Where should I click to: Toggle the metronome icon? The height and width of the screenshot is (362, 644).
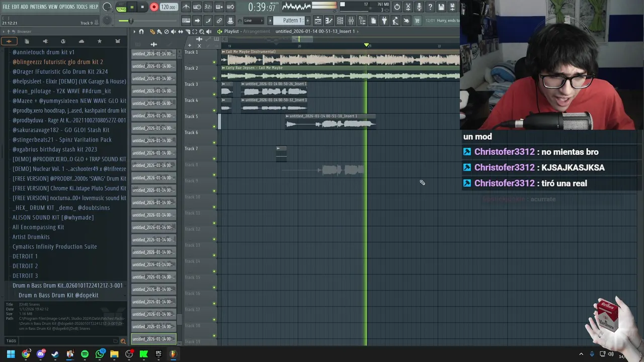187,7
